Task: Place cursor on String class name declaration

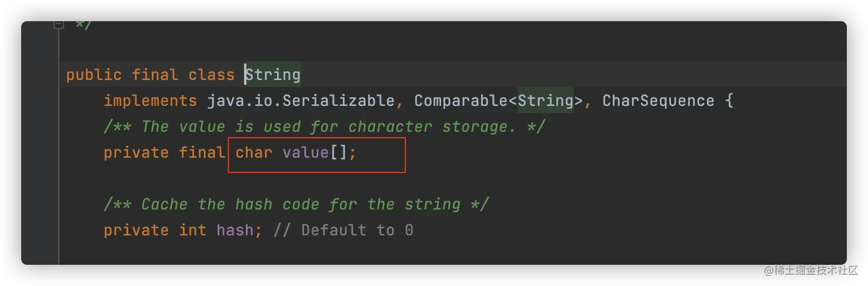Action: [x=273, y=75]
